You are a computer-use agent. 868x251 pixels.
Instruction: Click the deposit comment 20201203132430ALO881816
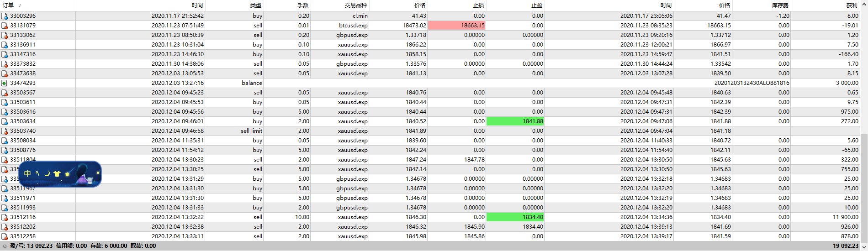(752, 83)
